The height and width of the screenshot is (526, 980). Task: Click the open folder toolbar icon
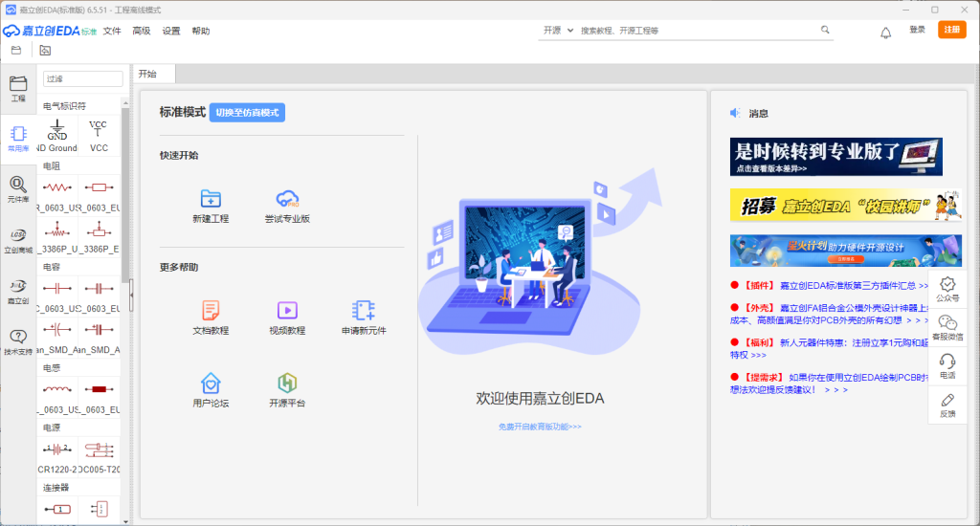pyautogui.click(x=16, y=50)
